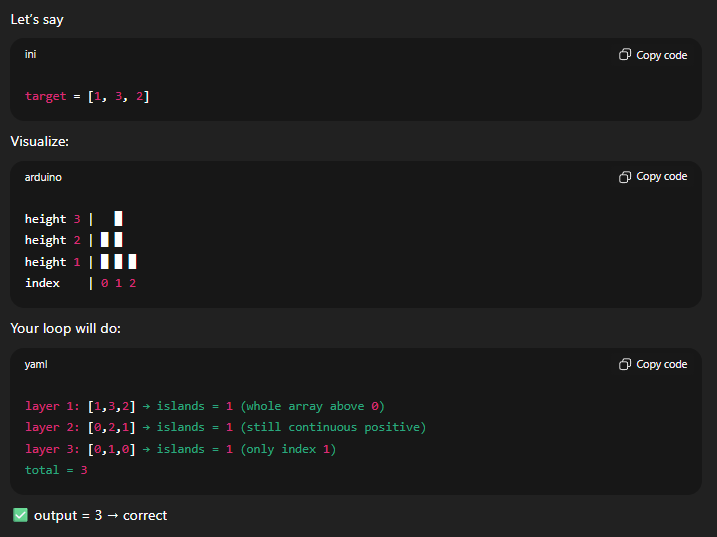Viewport: 717px width, 537px height.
Task: Click '(whole array above 0)' comment
Action: (312, 406)
